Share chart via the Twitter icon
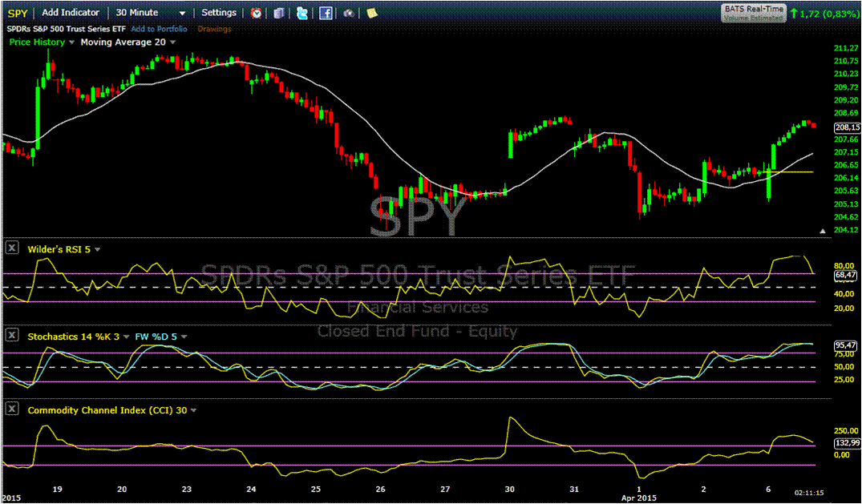The height and width of the screenshot is (504, 862). 302,13
